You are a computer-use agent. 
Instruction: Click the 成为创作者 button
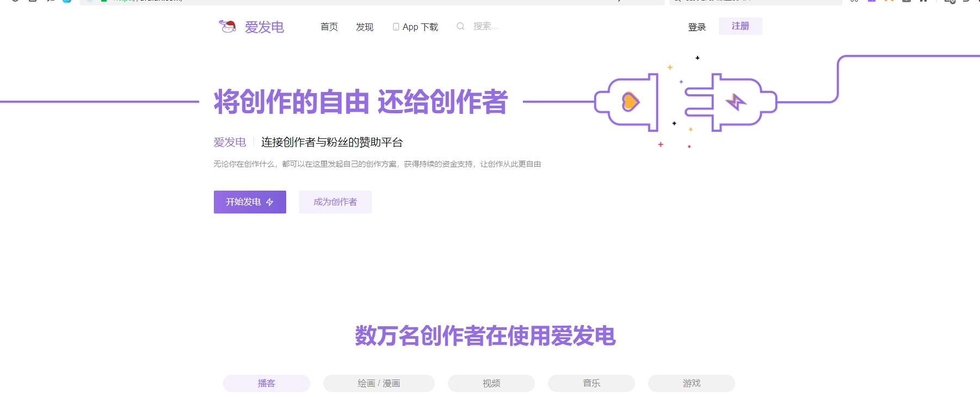(335, 202)
